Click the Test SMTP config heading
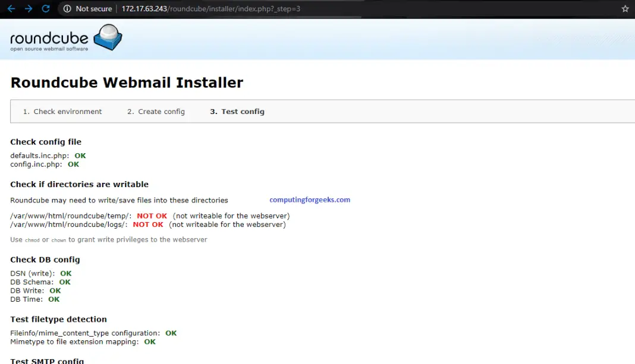The image size is (635, 364). (x=47, y=360)
